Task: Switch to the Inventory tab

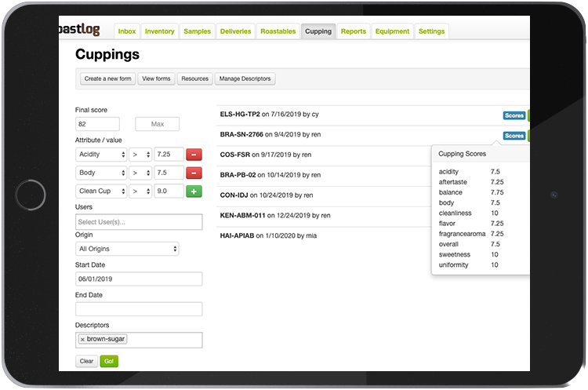Action: pos(159,31)
